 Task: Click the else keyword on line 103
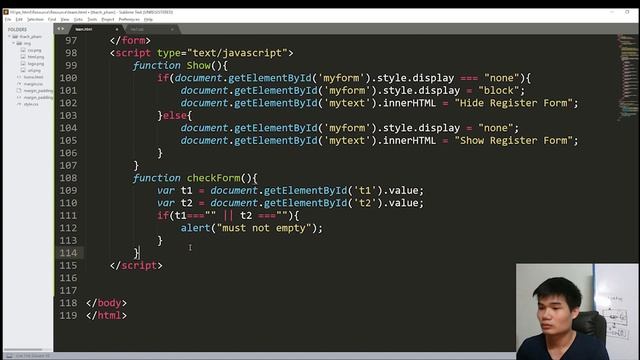coord(175,116)
